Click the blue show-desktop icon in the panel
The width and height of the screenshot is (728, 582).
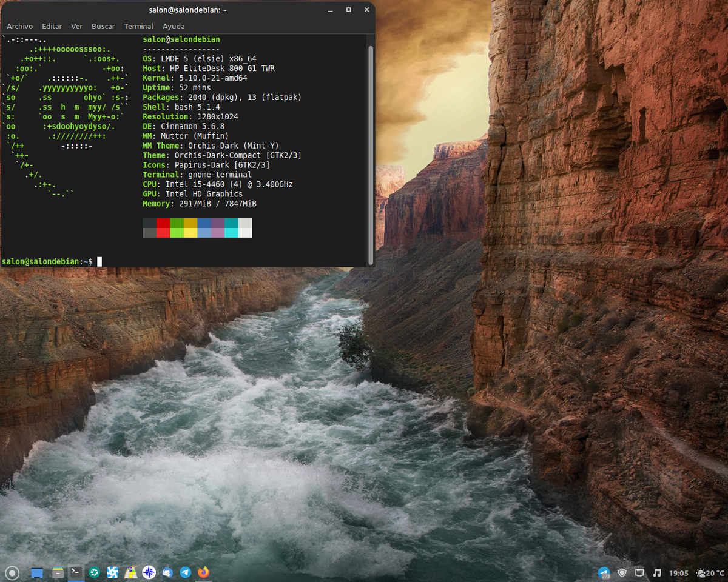[x=37, y=572]
